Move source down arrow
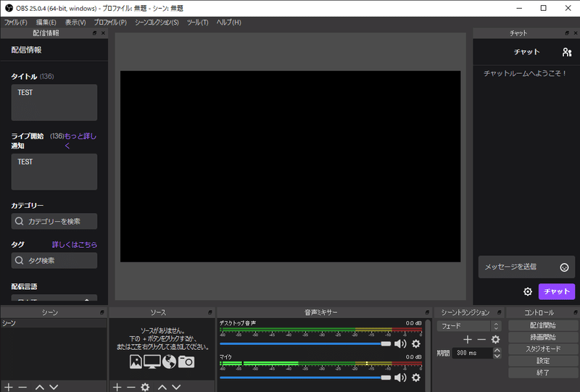Image resolution: width=580 pixels, height=392 pixels. (176, 387)
